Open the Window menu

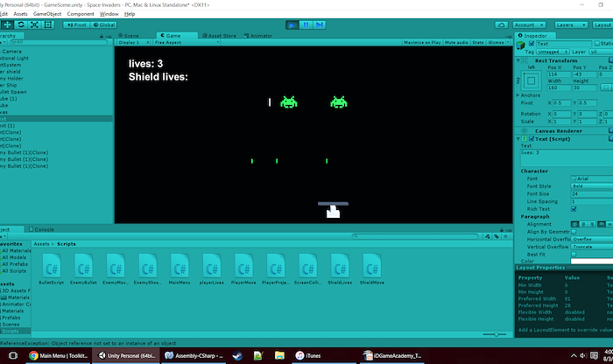click(x=109, y=14)
